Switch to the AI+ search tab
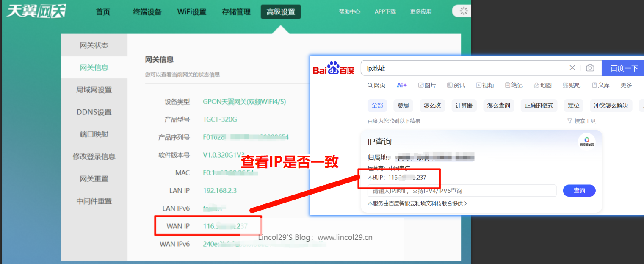644x264 pixels. pyautogui.click(x=401, y=85)
